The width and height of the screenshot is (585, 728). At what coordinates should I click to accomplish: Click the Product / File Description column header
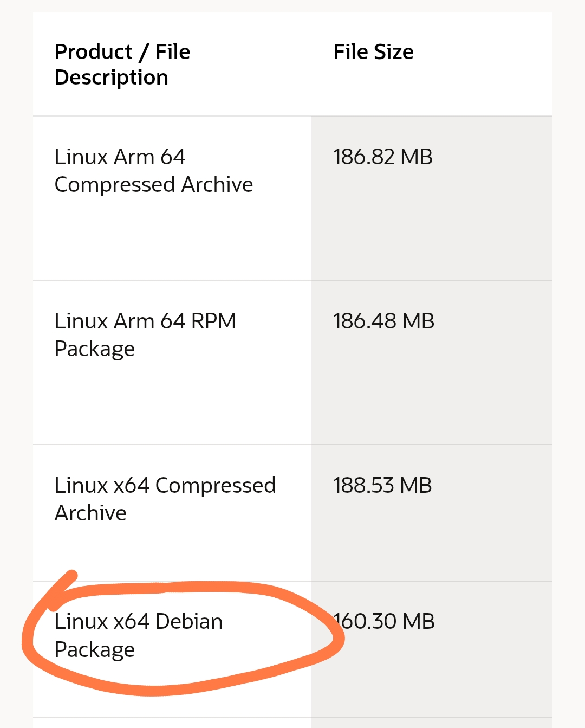[x=122, y=65]
